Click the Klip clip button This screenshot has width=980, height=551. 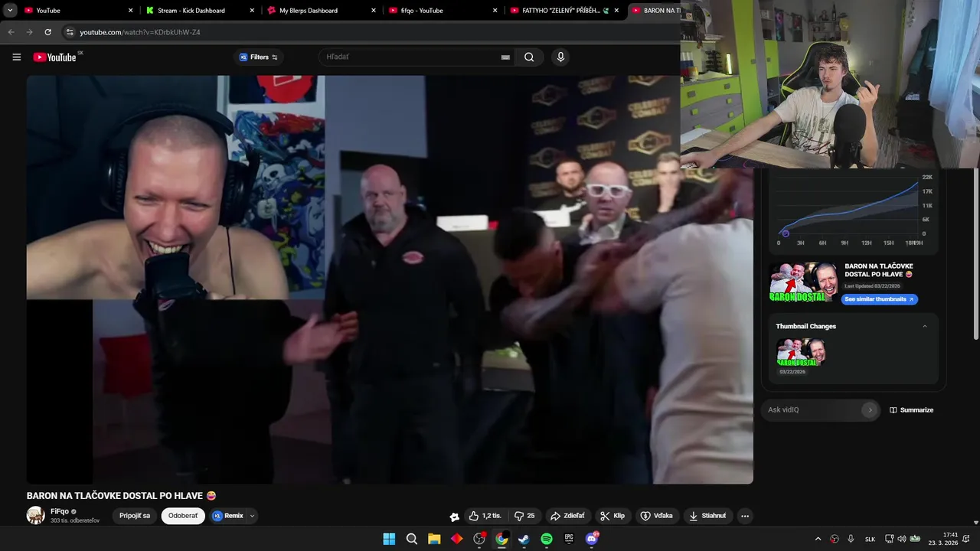tap(612, 516)
